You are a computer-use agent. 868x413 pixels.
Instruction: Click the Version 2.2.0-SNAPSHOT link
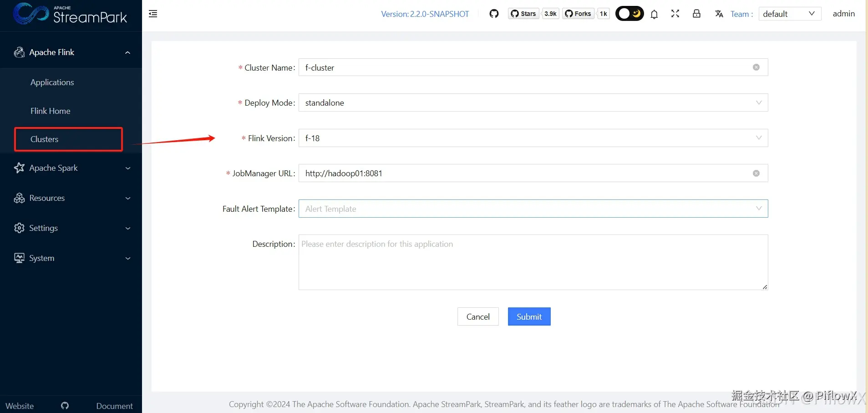425,14
